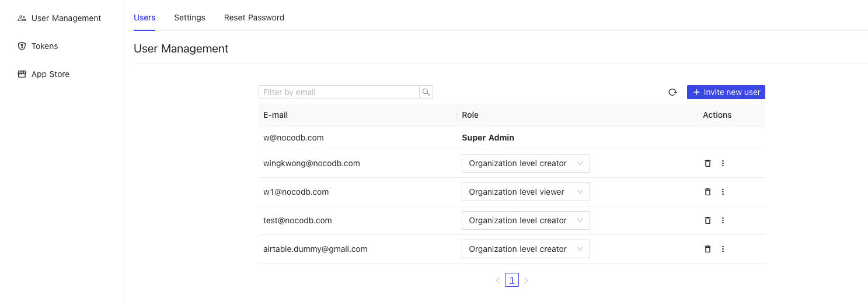Viewport: 868px width, 302px height.
Task: Click the Invite new user button
Action: pyautogui.click(x=726, y=92)
